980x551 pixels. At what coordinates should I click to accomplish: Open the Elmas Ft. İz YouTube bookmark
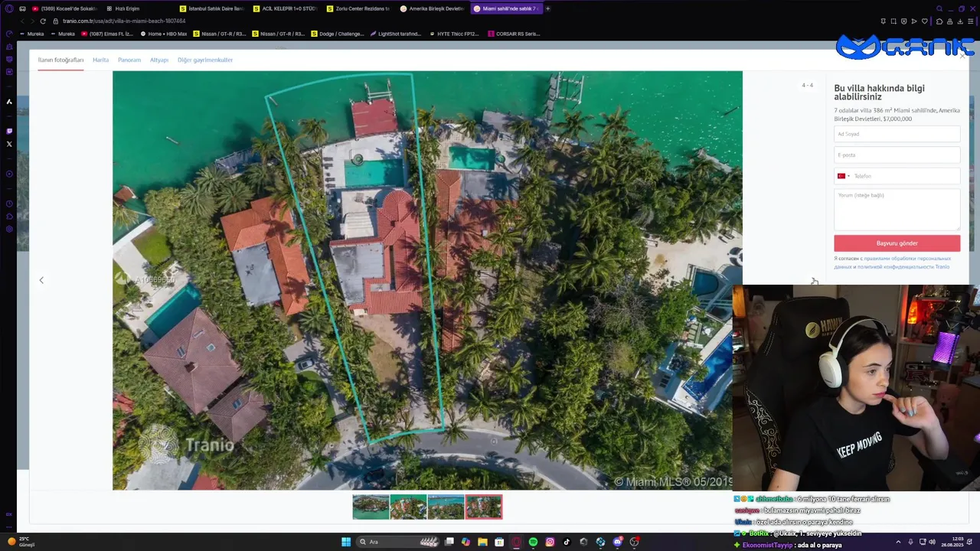pos(106,34)
